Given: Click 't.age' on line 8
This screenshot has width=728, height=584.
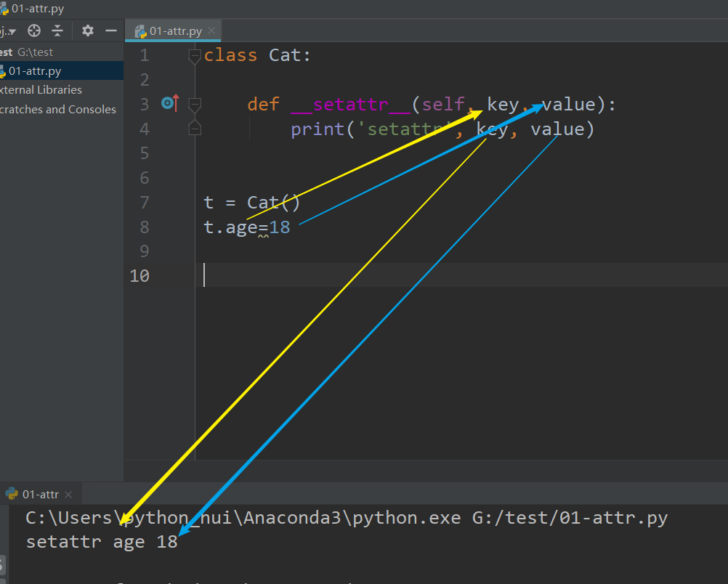Looking at the screenshot, I should (x=231, y=227).
